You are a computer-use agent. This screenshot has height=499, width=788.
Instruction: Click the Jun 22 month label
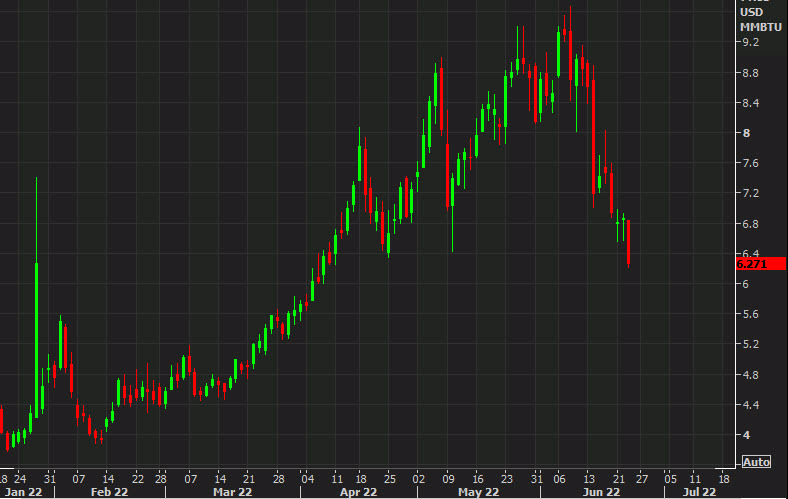coord(602,492)
